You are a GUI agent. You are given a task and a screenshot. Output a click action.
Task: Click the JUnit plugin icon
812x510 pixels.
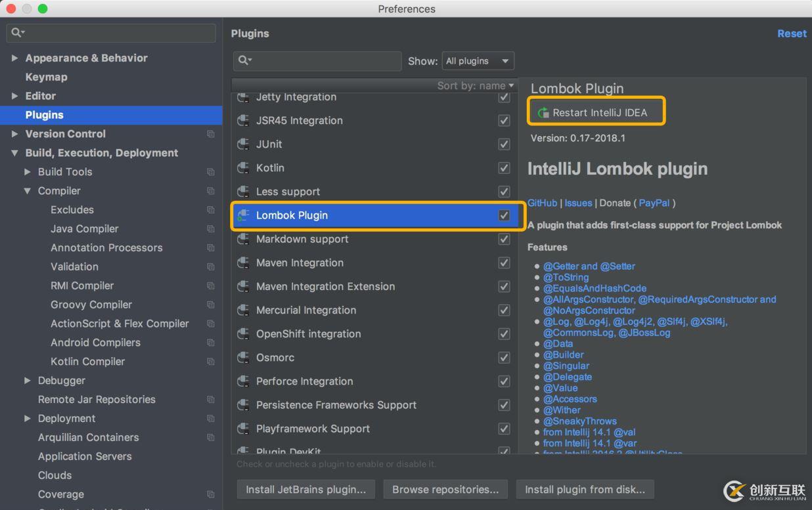(244, 144)
